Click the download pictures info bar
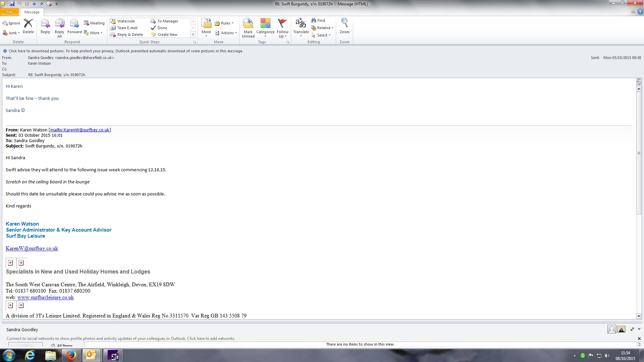Screen dimensions: 644x362 (125, 51)
